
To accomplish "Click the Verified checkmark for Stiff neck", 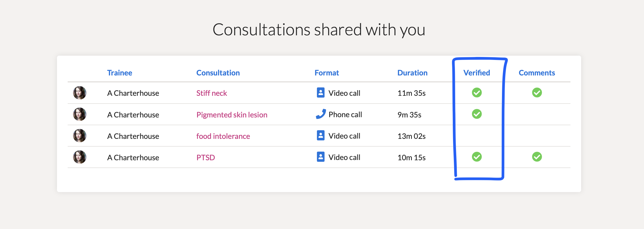I will pos(477,93).
